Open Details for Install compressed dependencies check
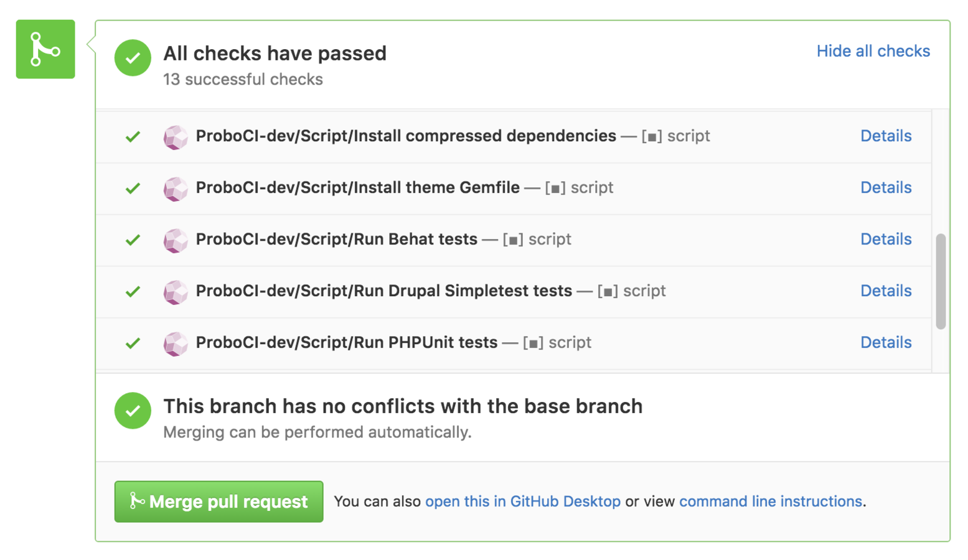This screenshot has height=560, width=968. [x=886, y=136]
